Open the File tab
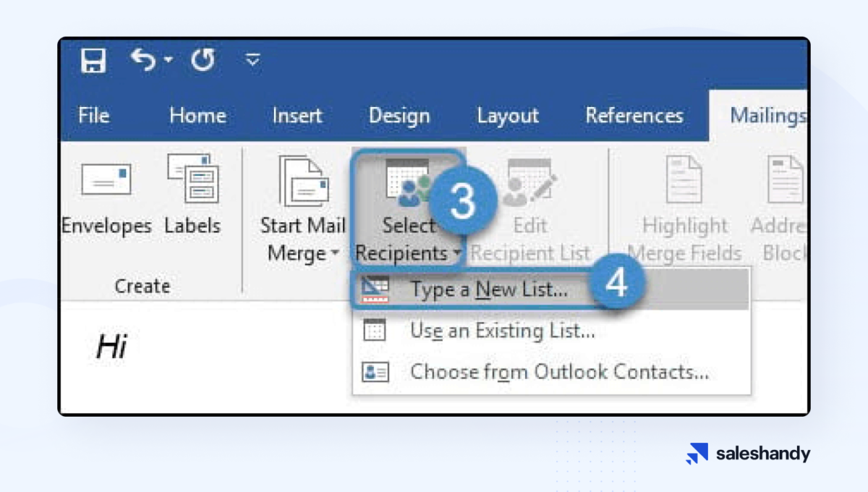Image resolution: width=868 pixels, height=492 pixels. point(94,116)
